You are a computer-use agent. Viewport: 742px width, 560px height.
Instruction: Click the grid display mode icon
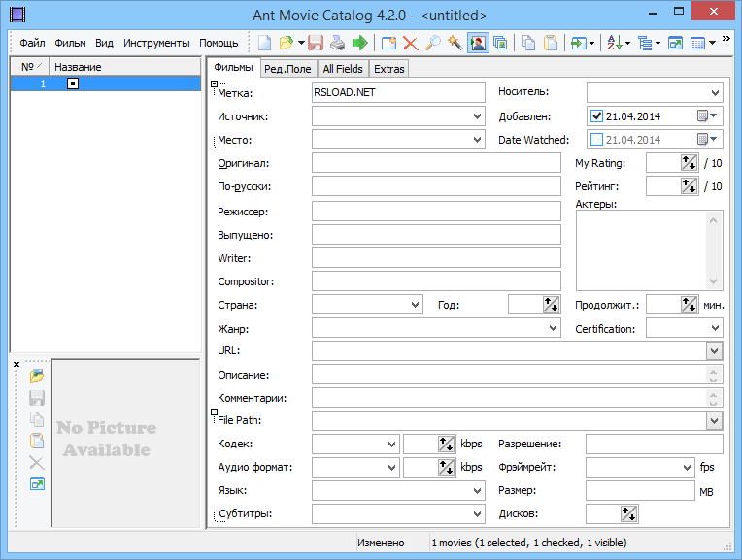pyautogui.click(x=698, y=43)
